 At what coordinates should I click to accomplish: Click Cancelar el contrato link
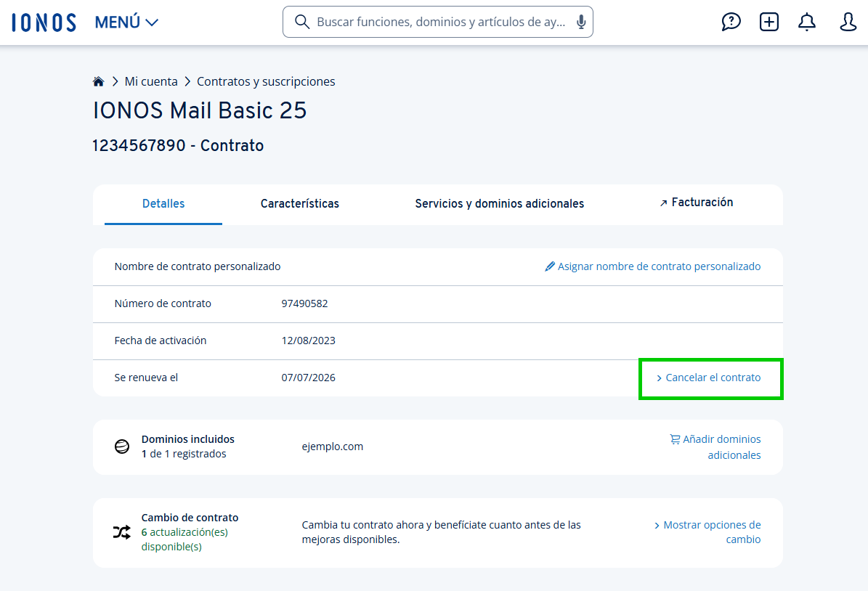tap(708, 378)
